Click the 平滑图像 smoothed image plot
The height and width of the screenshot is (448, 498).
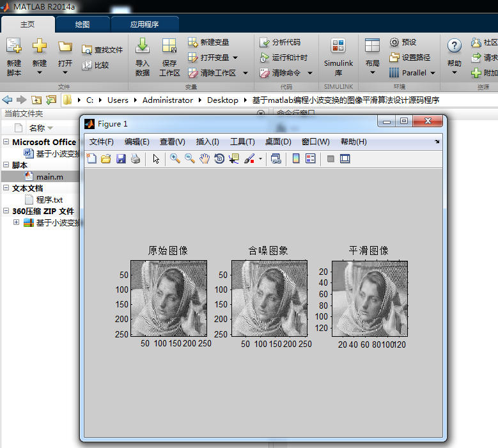(x=370, y=298)
